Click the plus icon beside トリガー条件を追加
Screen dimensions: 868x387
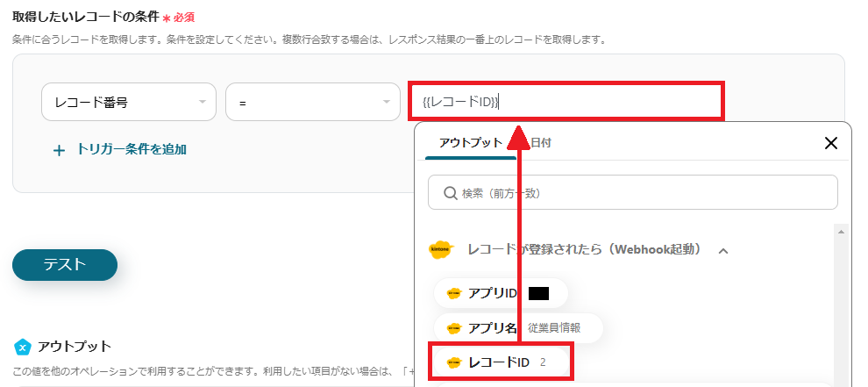point(60,150)
